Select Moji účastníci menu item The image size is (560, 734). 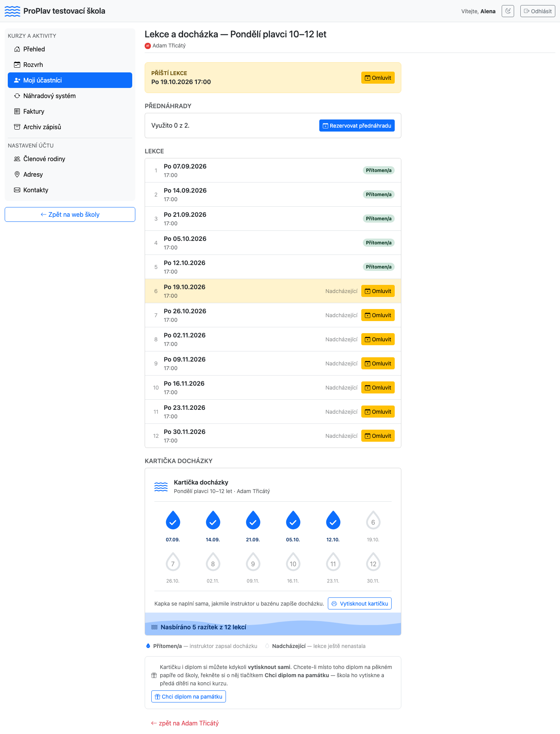click(70, 80)
